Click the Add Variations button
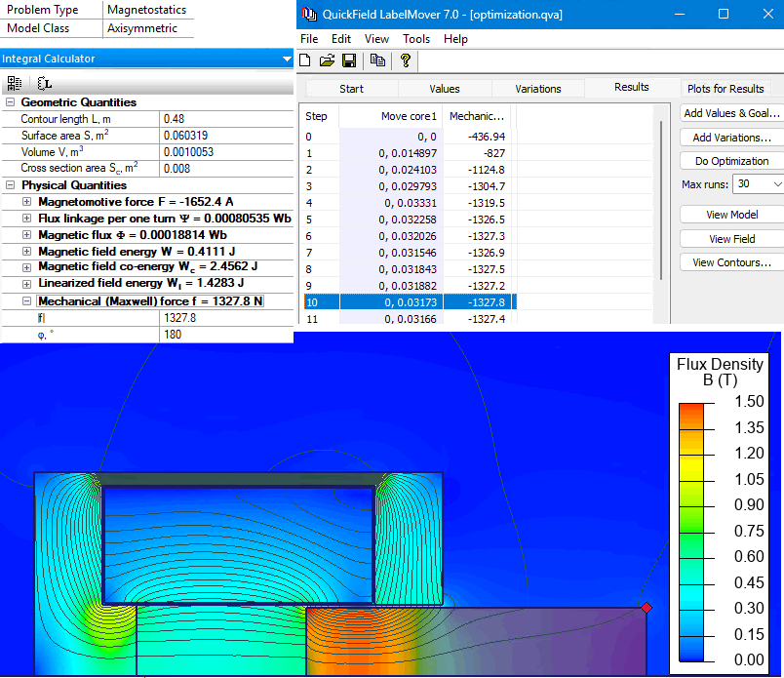The height and width of the screenshot is (678, 784). [732, 138]
